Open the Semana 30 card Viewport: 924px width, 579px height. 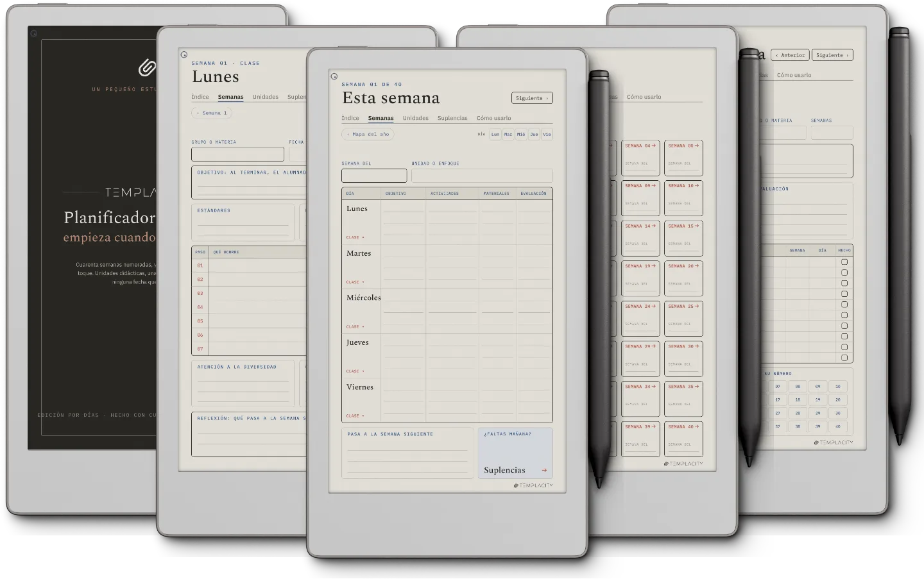(x=683, y=359)
